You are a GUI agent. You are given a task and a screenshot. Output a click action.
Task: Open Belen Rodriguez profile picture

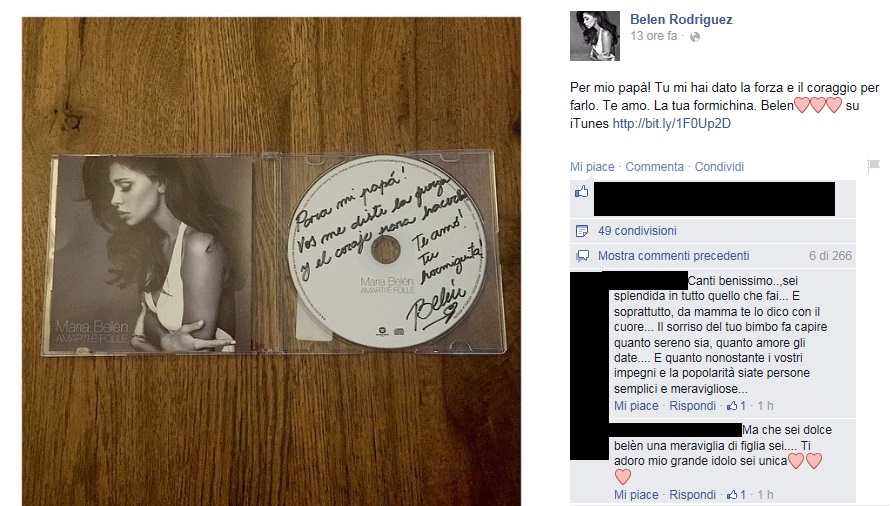point(595,36)
